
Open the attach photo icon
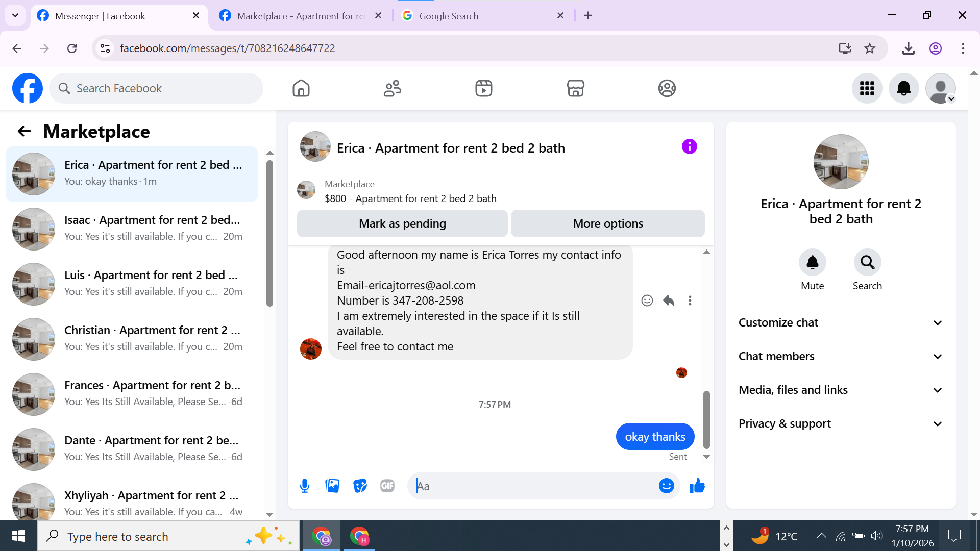[332, 486]
